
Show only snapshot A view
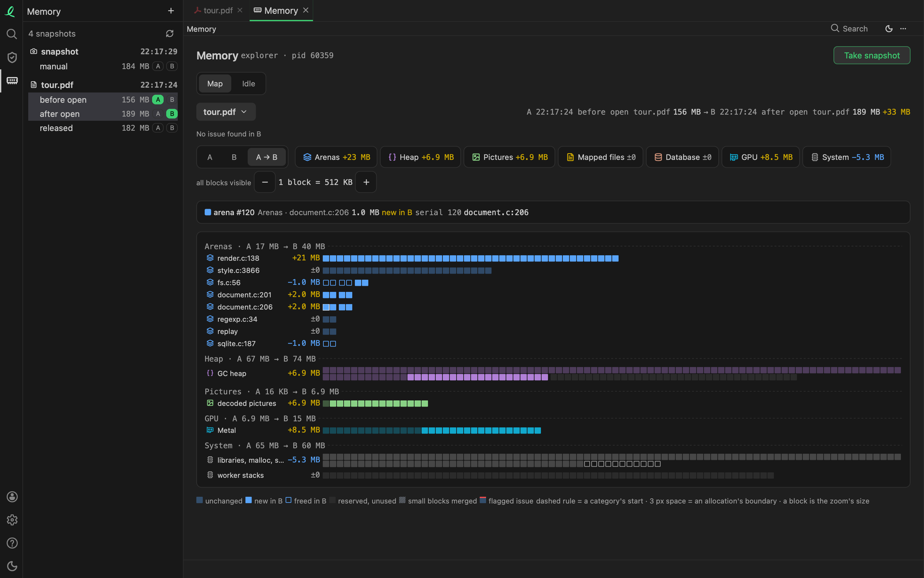coord(210,157)
